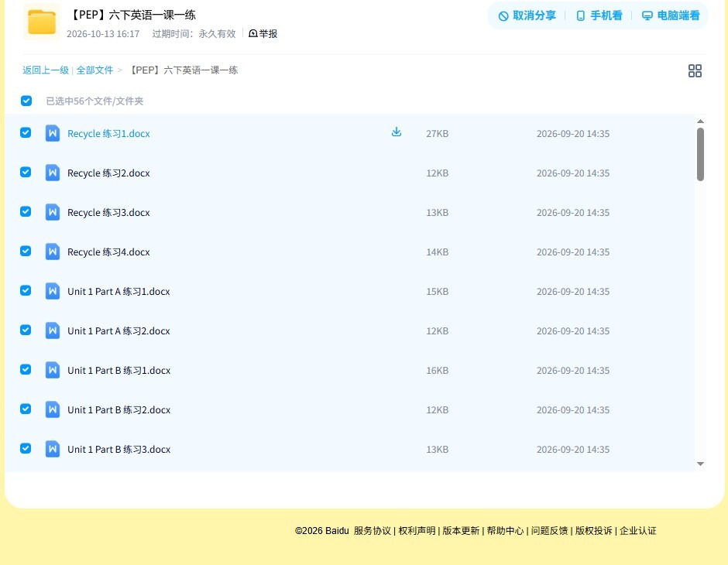The width and height of the screenshot is (728, 565).
Task: Click the file list scrollbar thumb
Action: coord(700,154)
